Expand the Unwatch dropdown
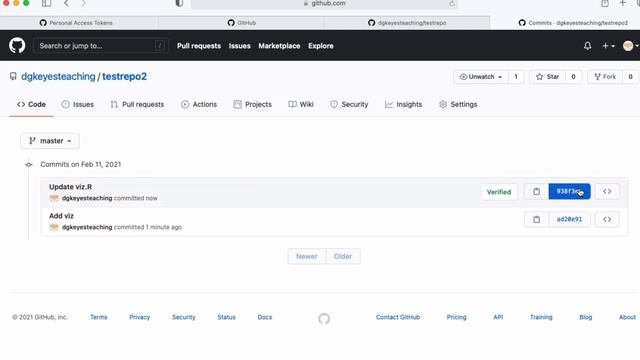Image resolution: width=640 pixels, height=360 pixels. pos(481,77)
